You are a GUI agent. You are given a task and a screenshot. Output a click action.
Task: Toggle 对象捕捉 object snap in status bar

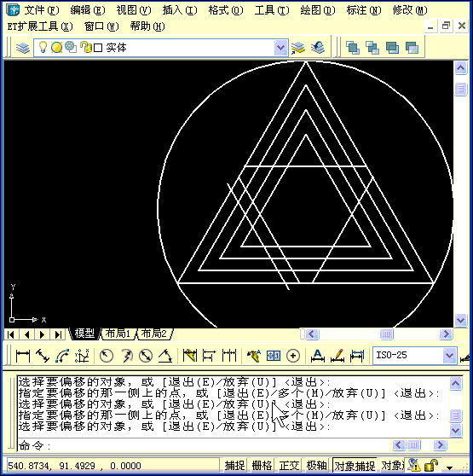click(x=355, y=465)
